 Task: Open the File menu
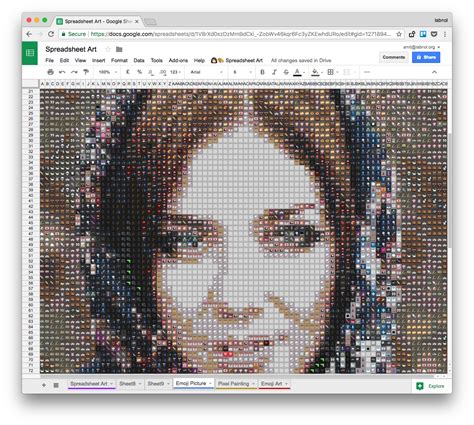click(50, 60)
